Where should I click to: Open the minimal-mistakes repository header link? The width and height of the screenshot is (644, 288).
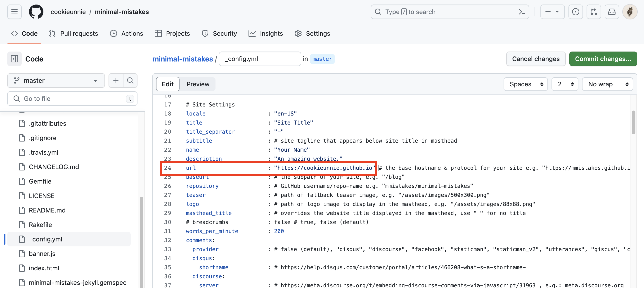point(122,12)
